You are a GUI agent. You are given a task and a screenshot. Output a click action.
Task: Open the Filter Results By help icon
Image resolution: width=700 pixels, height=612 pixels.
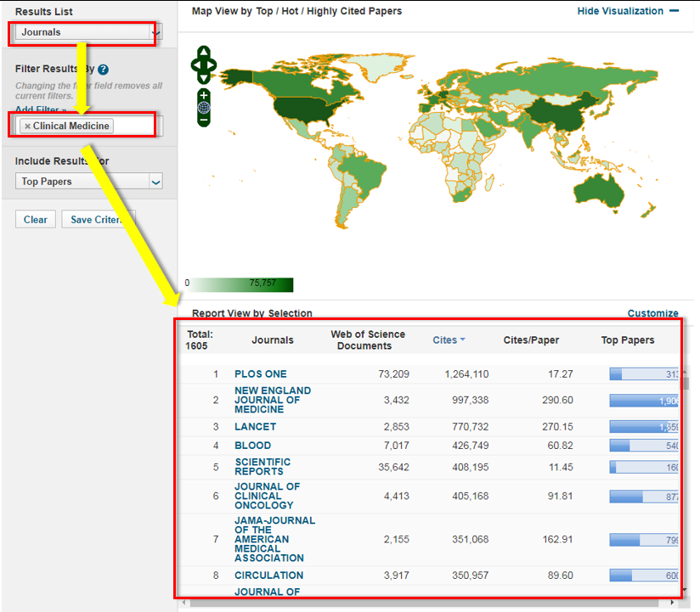103,70
